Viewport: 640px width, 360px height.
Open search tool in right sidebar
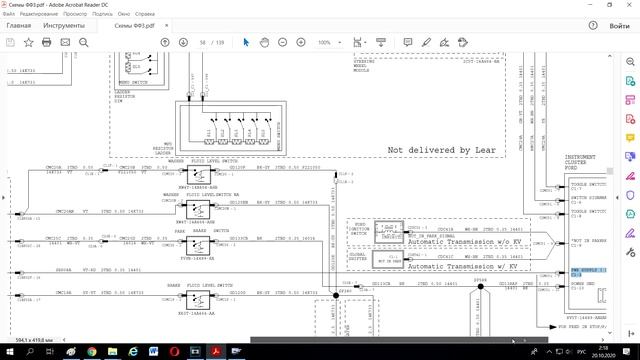(630, 62)
